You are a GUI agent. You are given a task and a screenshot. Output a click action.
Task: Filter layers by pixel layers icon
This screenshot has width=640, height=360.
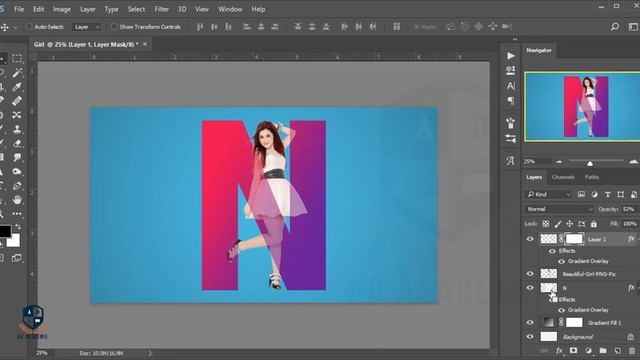(x=581, y=194)
